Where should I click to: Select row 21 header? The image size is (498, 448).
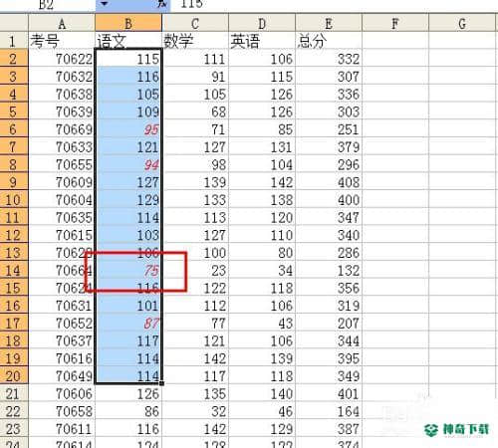click(x=14, y=394)
